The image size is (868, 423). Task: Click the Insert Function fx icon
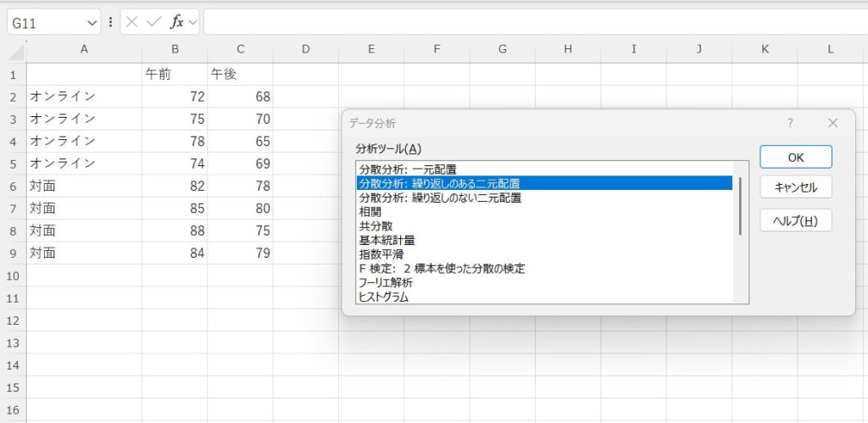pos(176,22)
